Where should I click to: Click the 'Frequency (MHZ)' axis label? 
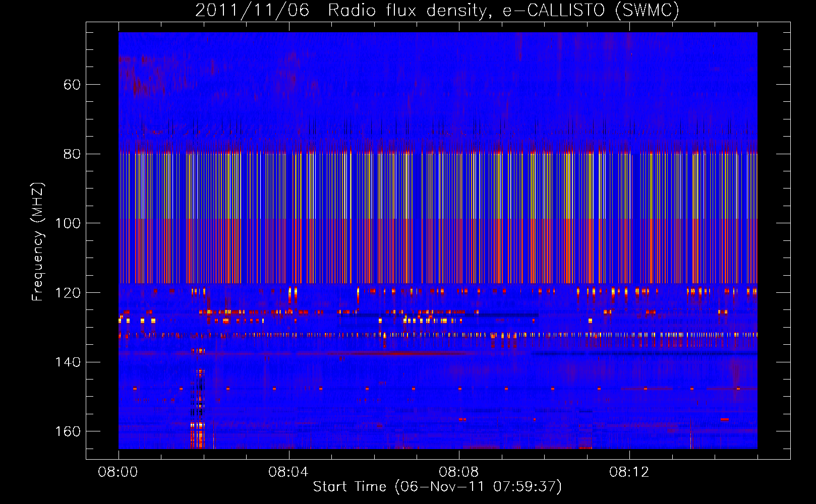[38, 242]
